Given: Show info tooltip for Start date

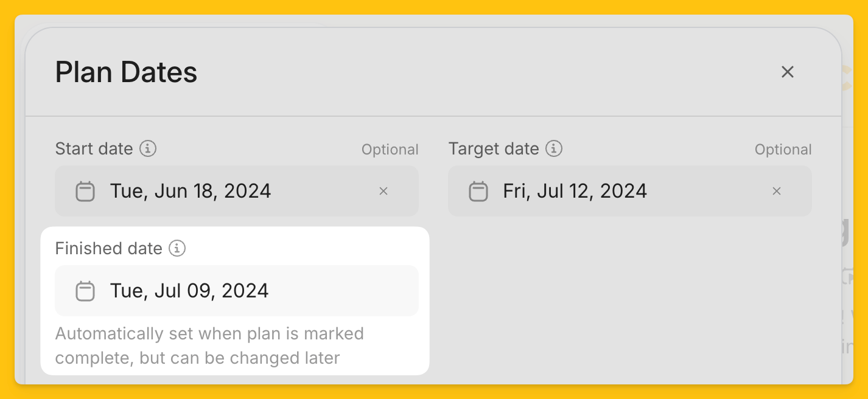Looking at the screenshot, I should [148, 148].
